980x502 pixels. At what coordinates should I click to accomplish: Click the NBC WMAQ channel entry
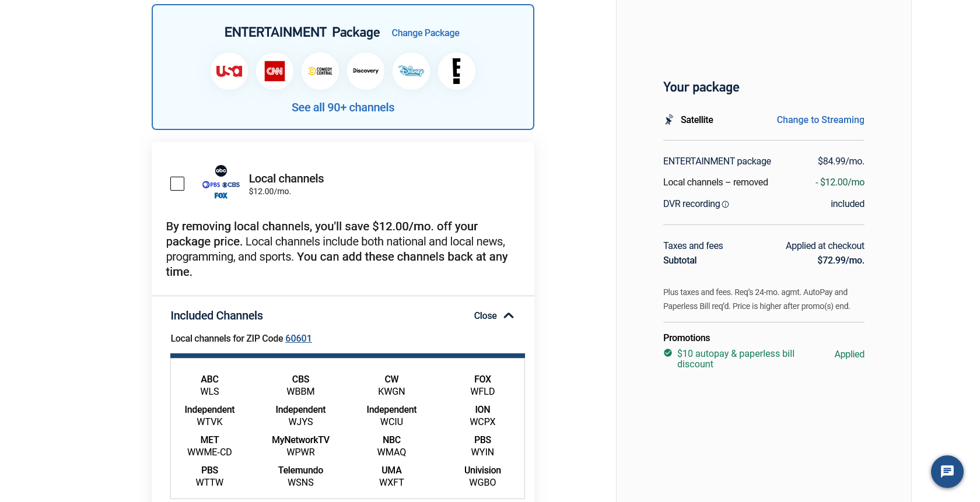(x=391, y=446)
